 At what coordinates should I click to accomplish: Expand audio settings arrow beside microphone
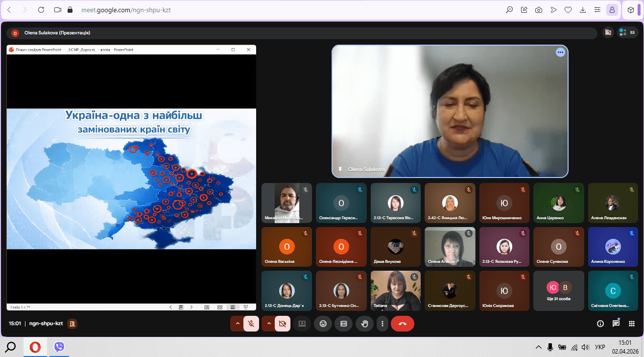pos(238,324)
